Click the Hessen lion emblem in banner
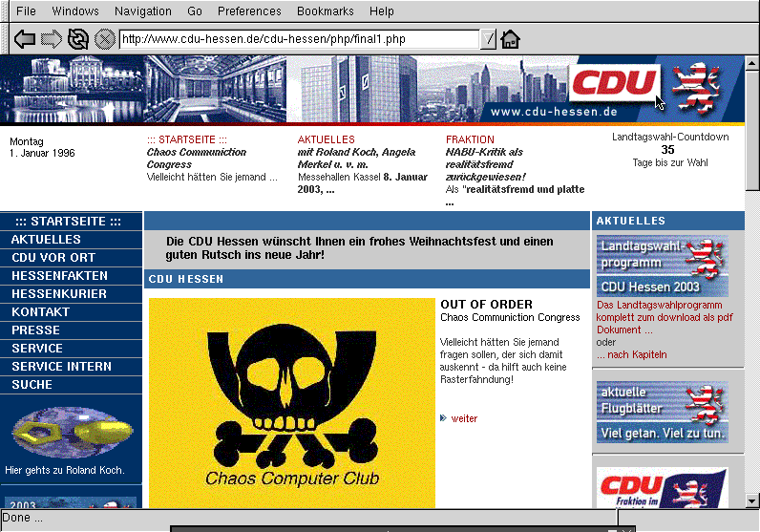This screenshot has height=532, width=760. pyautogui.click(x=696, y=87)
